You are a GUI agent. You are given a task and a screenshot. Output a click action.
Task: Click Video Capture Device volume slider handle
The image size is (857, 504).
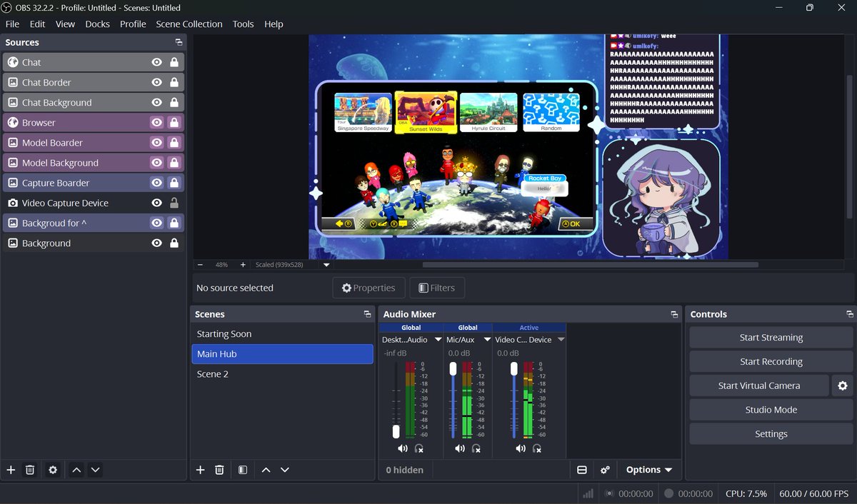[513, 369]
